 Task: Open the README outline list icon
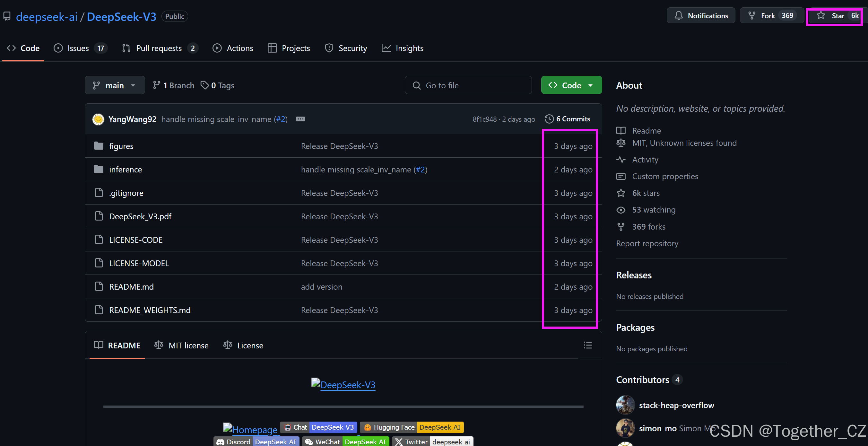point(588,345)
